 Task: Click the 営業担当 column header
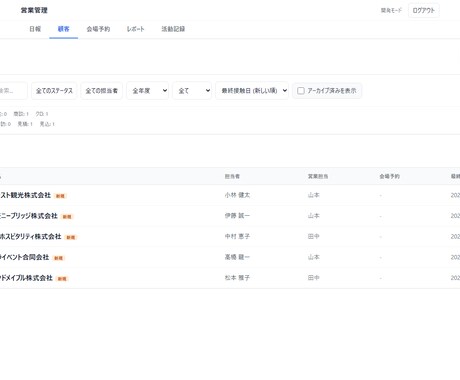(318, 176)
